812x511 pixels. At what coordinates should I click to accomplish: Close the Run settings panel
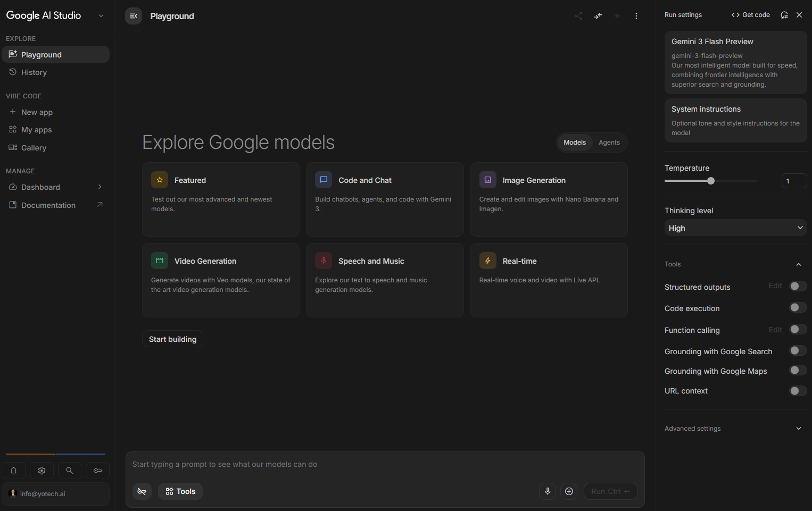pyautogui.click(x=799, y=15)
